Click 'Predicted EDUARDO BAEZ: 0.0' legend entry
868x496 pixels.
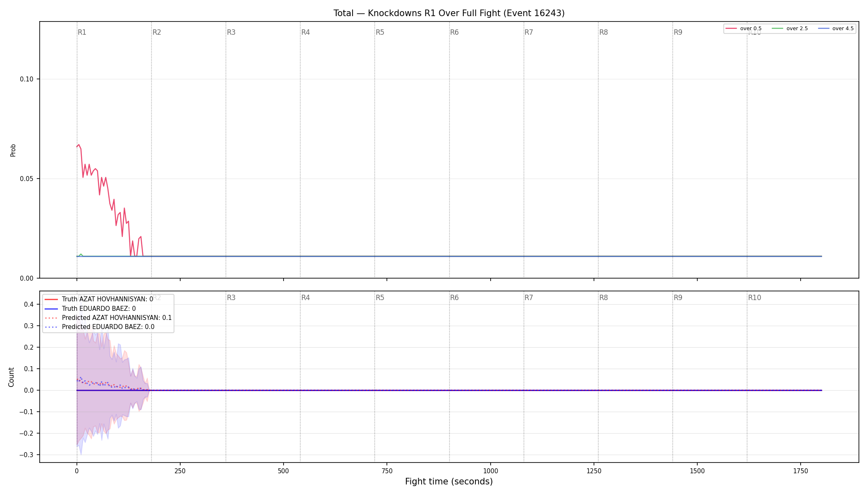[x=99, y=327]
